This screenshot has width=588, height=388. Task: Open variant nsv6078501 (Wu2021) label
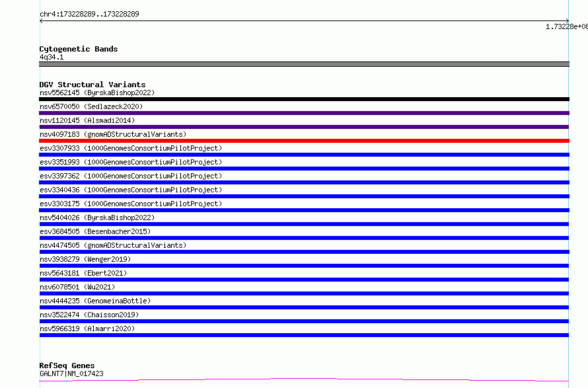click(x=77, y=287)
